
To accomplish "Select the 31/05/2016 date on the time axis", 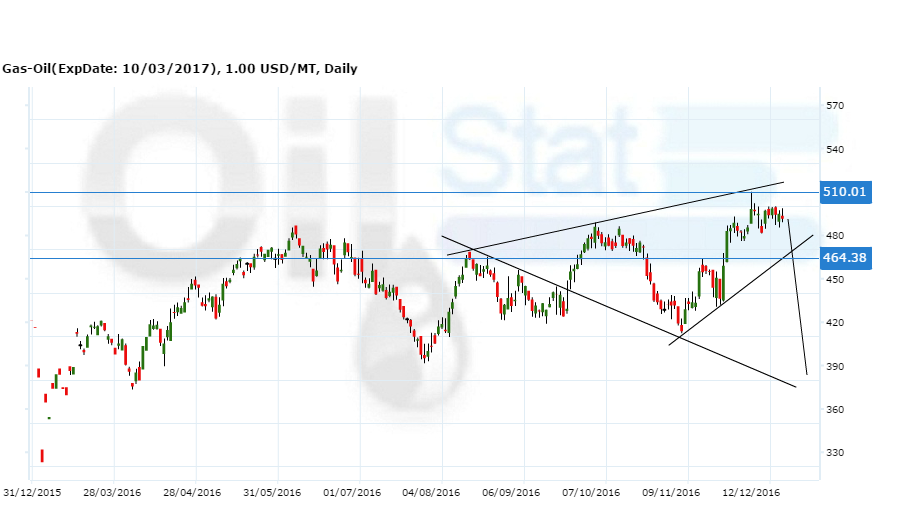I will tap(272, 493).
